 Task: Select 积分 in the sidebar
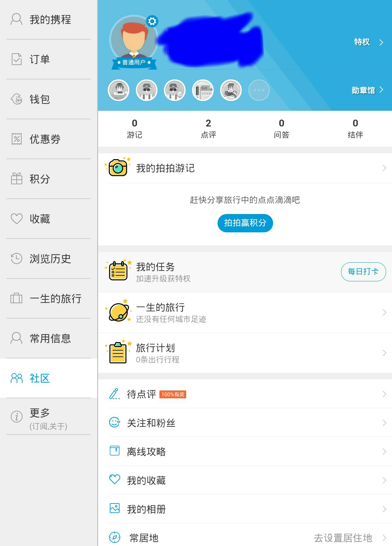click(49, 179)
